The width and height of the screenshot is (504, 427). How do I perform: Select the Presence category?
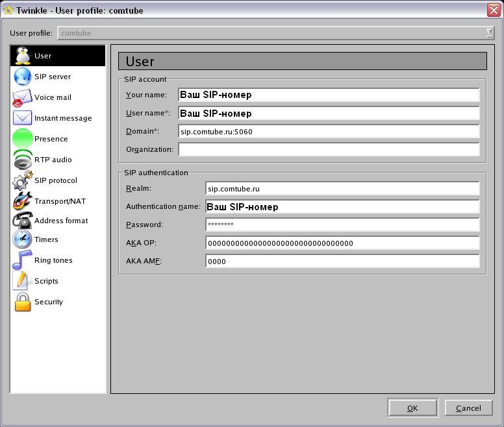click(x=58, y=139)
